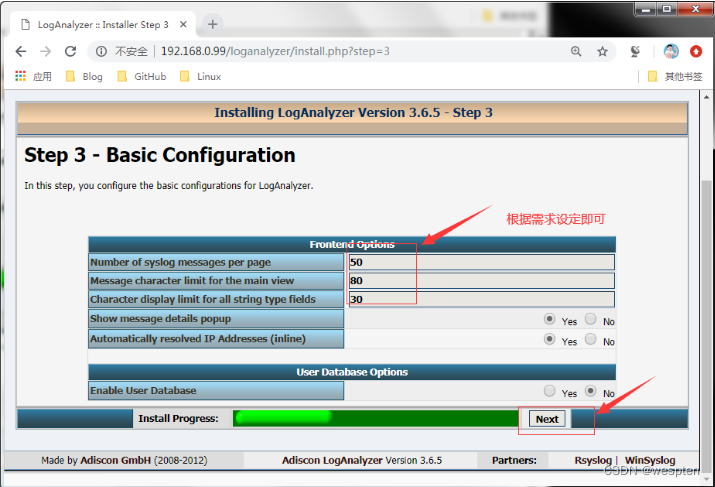Open the user profile avatar icon

pyautogui.click(x=671, y=52)
